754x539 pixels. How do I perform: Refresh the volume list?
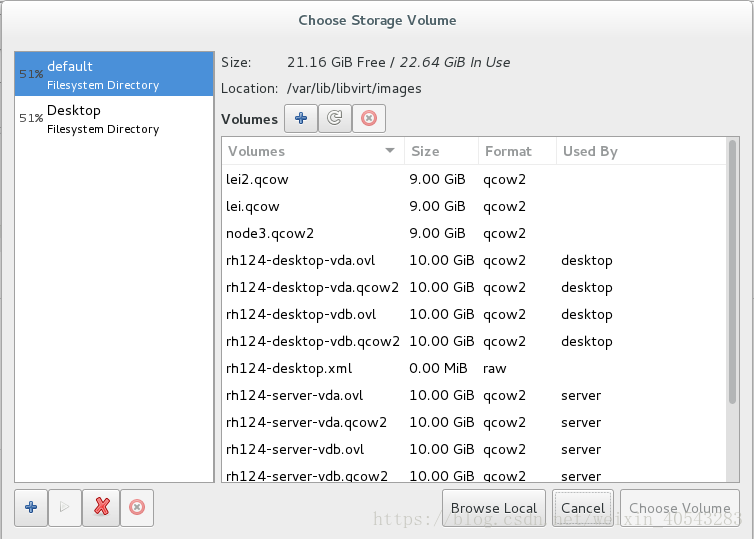[335, 118]
